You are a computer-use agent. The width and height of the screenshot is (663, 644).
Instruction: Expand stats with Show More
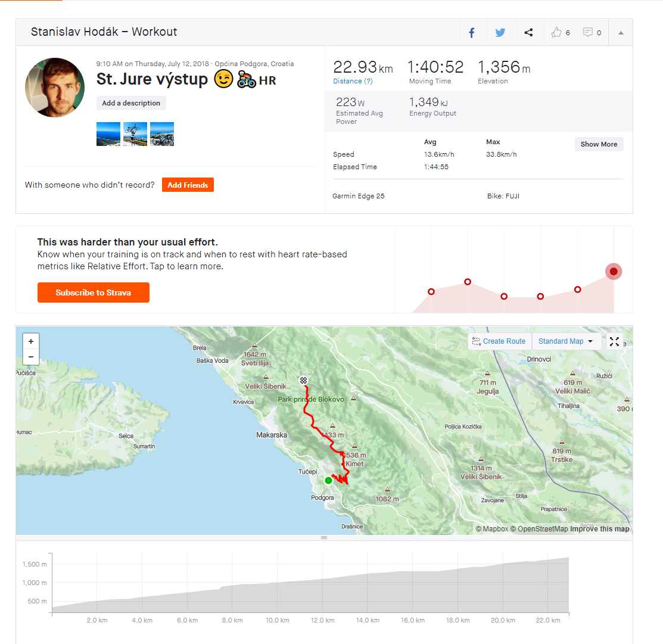point(599,144)
